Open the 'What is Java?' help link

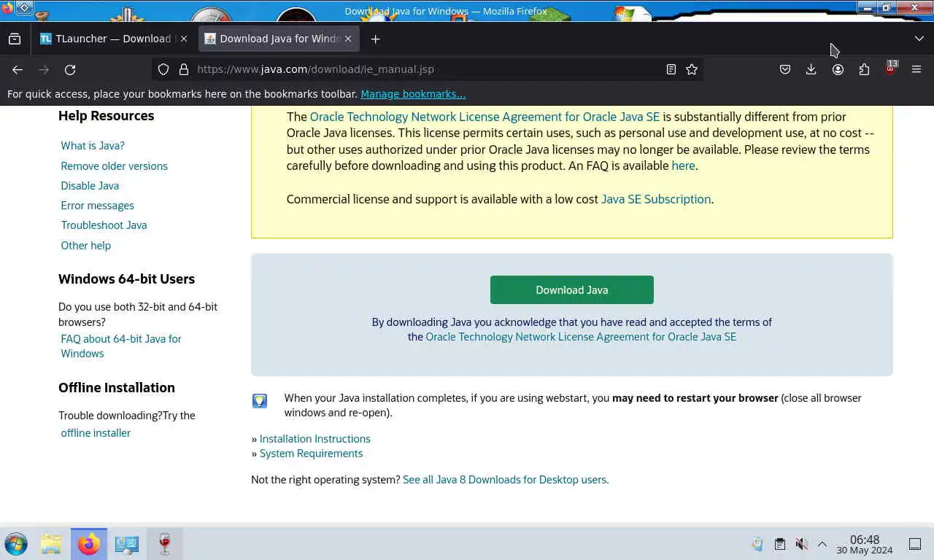(x=93, y=146)
